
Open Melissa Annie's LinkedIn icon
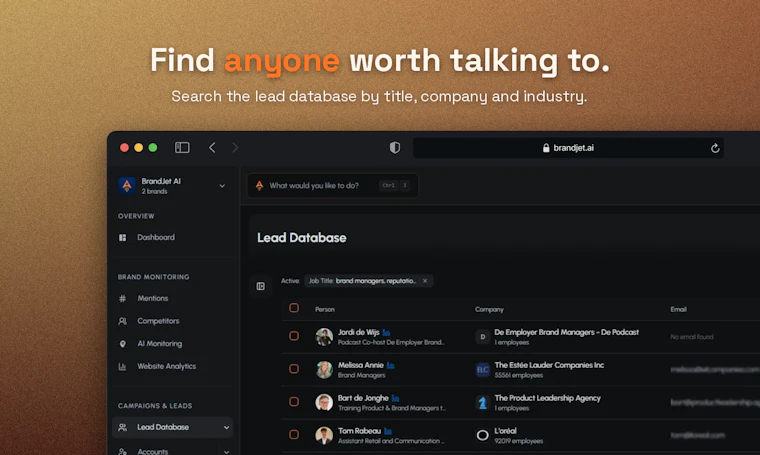click(391, 365)
